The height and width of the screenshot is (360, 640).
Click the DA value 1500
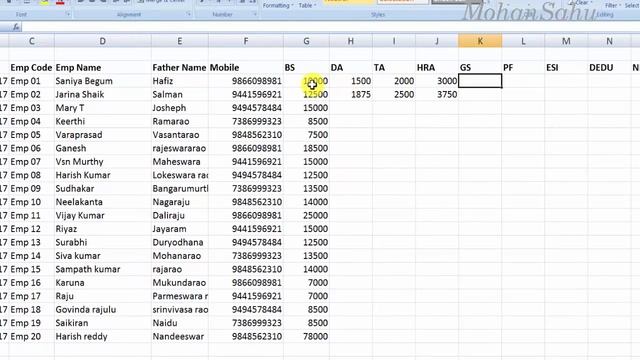pyautogui.click(x=351, y=81)
